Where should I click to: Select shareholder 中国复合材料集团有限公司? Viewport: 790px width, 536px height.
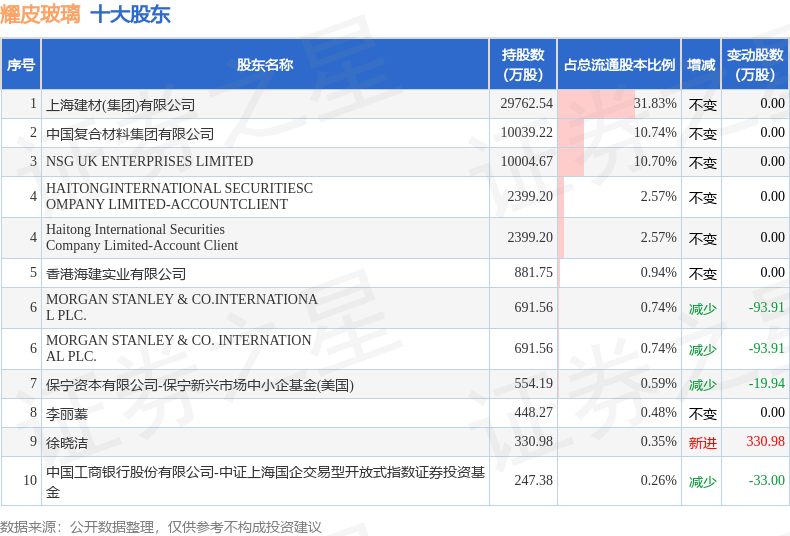click(130, 134)
